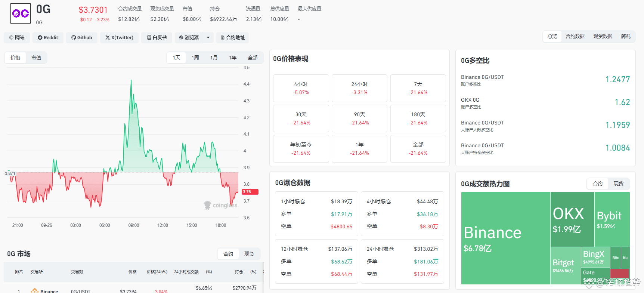Click the Binance block in heatmap
The height and width of the screenshot is (293, 644).
(x=506, y=238)
